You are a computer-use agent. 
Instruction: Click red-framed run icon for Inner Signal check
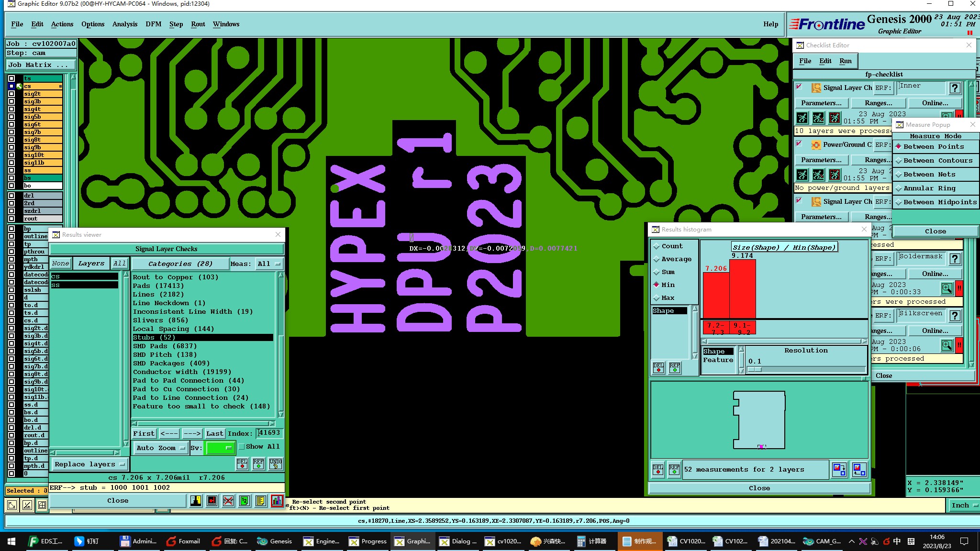(835, 118)
